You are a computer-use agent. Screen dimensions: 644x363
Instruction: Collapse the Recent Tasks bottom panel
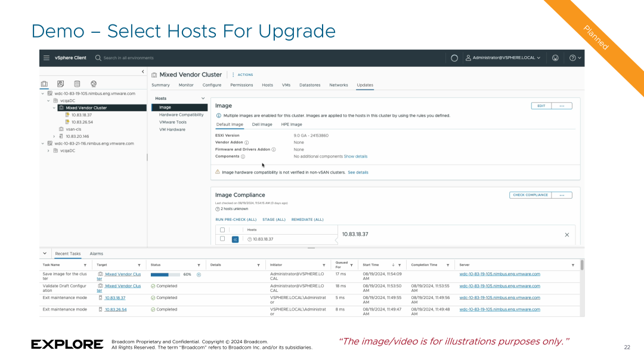point(45,254)
